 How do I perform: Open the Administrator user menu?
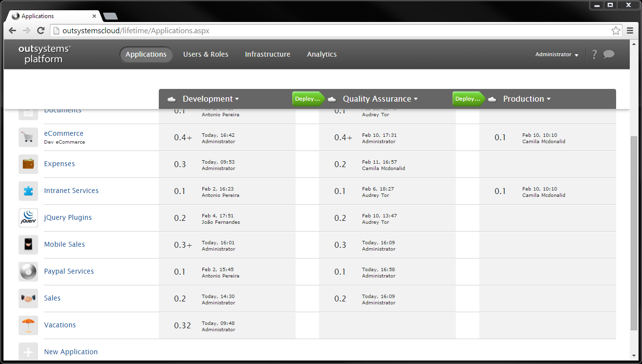tap(557, 55)
